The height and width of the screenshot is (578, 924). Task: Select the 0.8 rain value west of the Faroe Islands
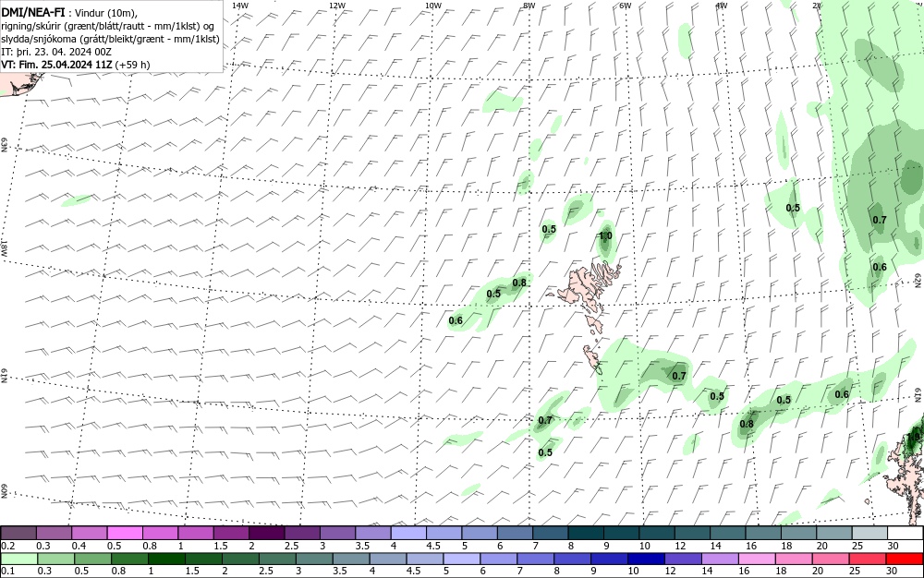[x=519, y=283]
